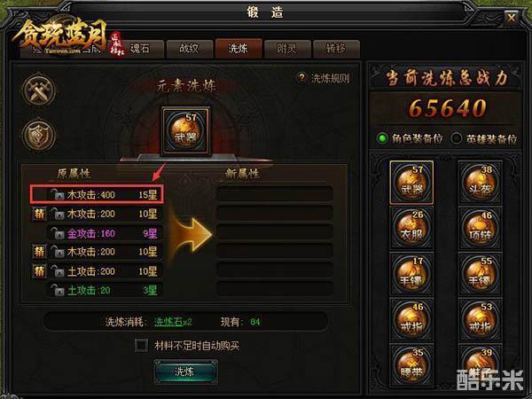Screen dimensions: 532x399
Task: Click the 洗炼石x2 material link
Action: click(x=173, y=322)
